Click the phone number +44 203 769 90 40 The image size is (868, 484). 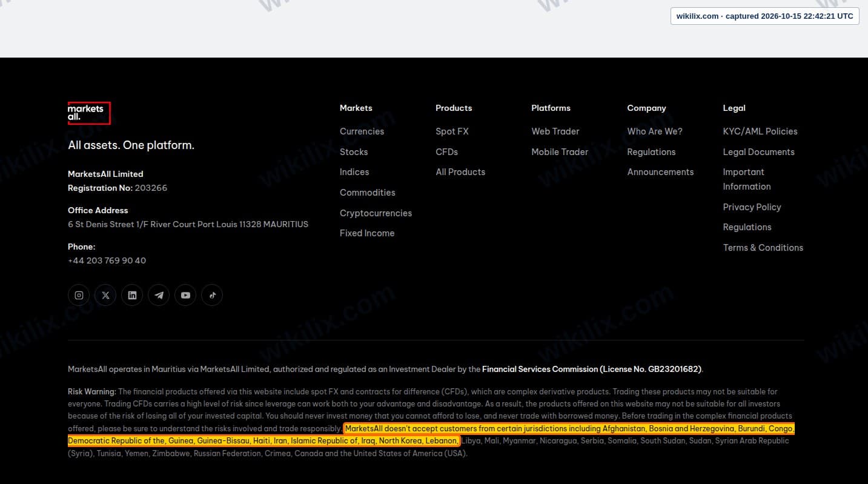tap(107, 260)
